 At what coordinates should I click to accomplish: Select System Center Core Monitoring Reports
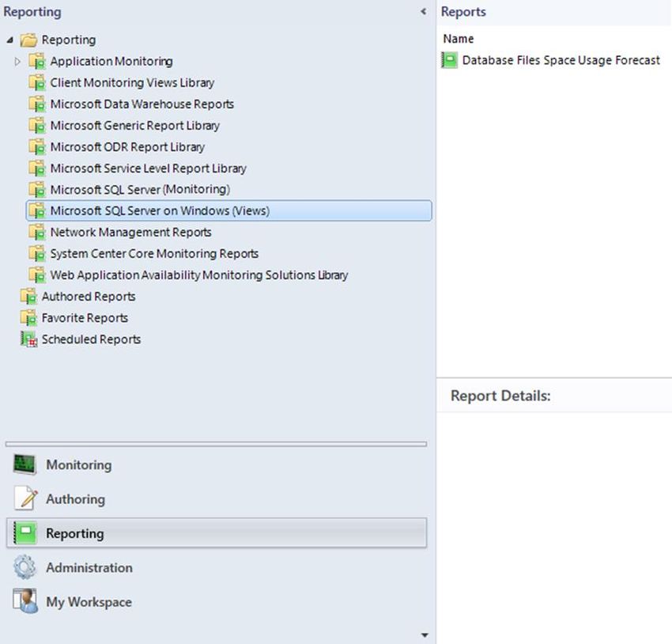[x=154, y=254]
